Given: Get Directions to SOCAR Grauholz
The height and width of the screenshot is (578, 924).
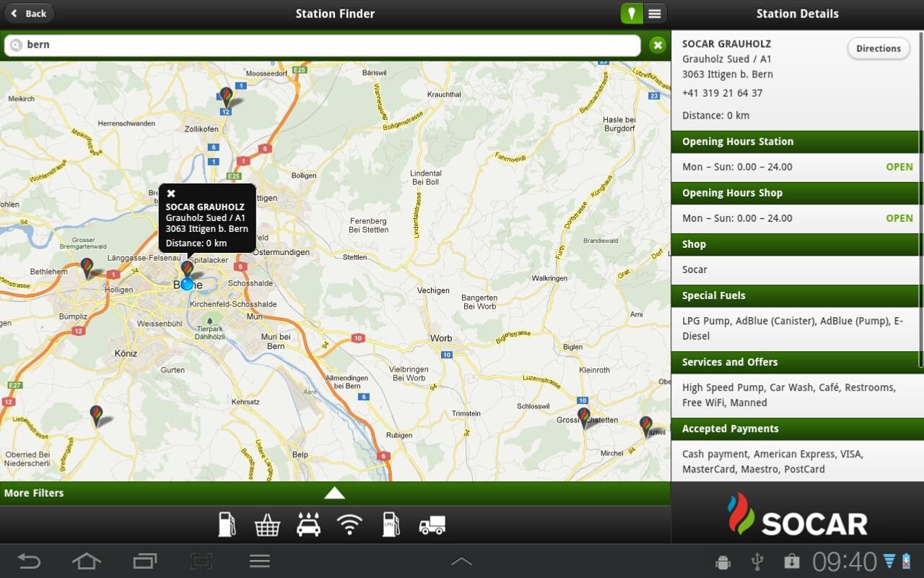Looking at the screenshot, I should (x=879, y=48).
